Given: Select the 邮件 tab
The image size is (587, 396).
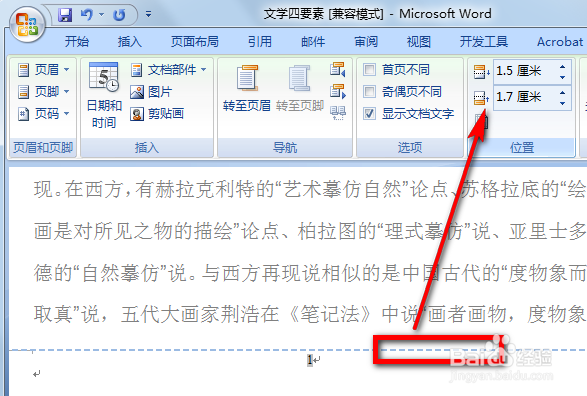Looking at the screenshot, I should (x=313, y=42).
